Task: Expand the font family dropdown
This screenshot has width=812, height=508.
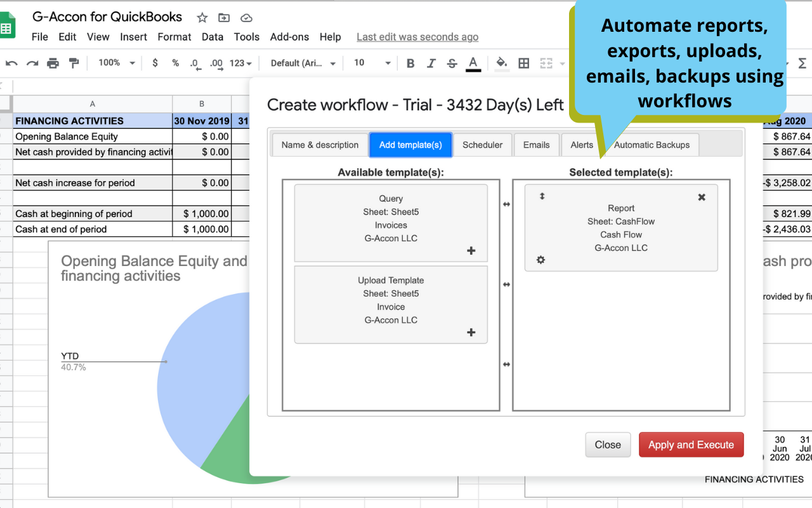Action: tap(304, 63)
